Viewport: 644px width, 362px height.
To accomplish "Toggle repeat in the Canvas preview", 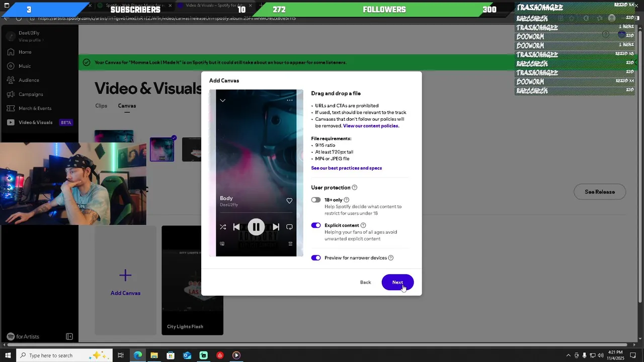I will [289, 227].
